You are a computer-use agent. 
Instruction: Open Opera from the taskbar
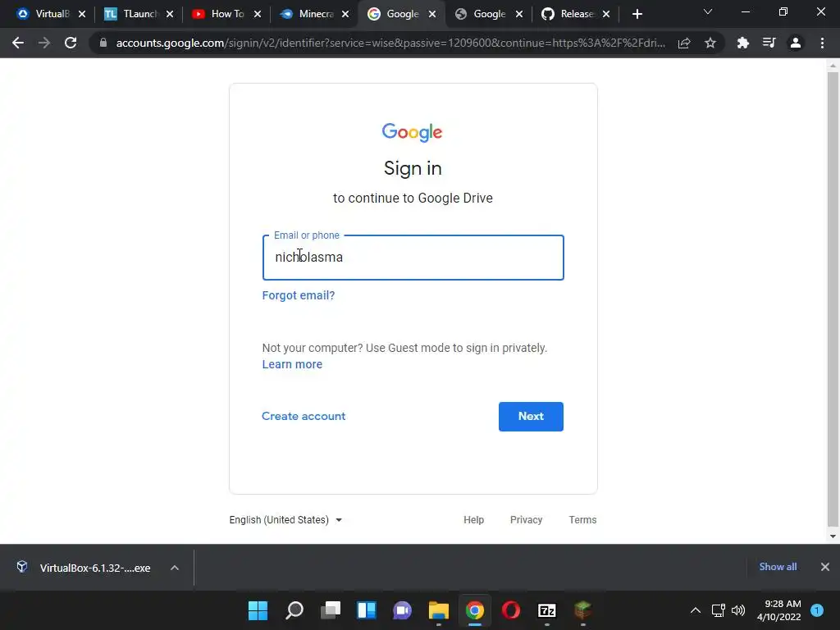click(510, 610)
